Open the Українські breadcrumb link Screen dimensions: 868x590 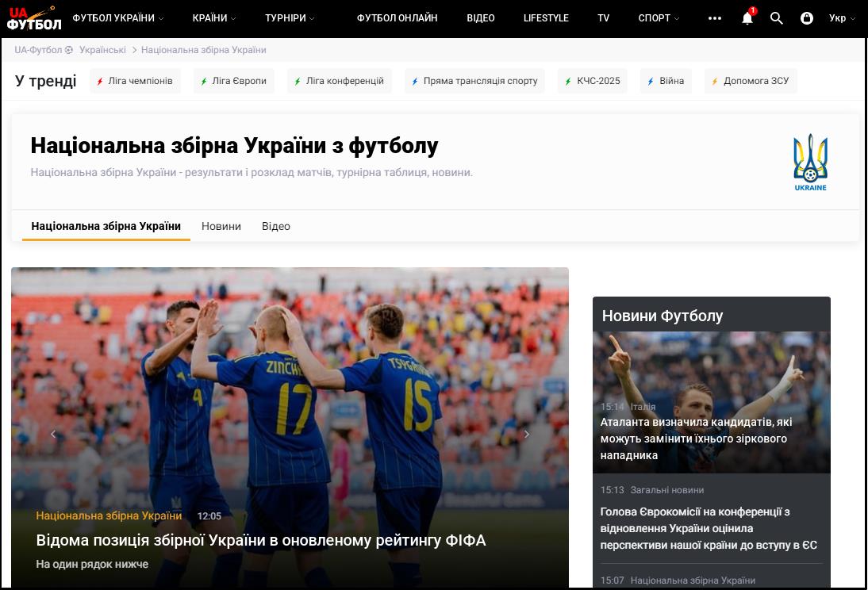[102, 50]
